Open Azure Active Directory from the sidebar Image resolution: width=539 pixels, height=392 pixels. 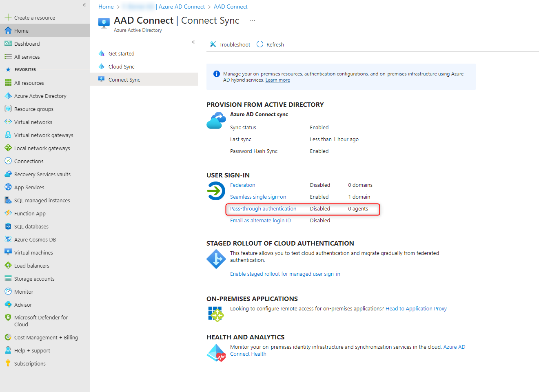pyautogui.click(x=40, y=95)
